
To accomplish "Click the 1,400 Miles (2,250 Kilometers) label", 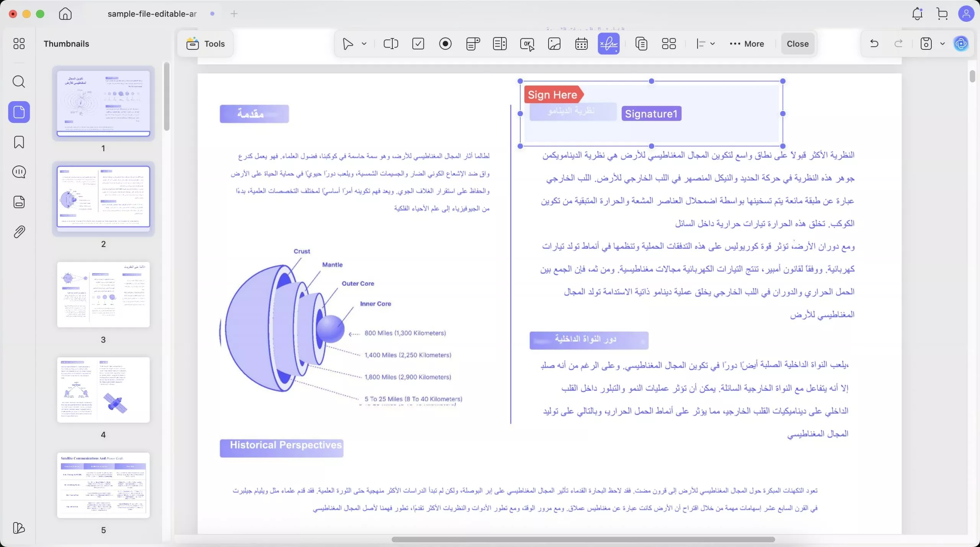I will 408,355.
